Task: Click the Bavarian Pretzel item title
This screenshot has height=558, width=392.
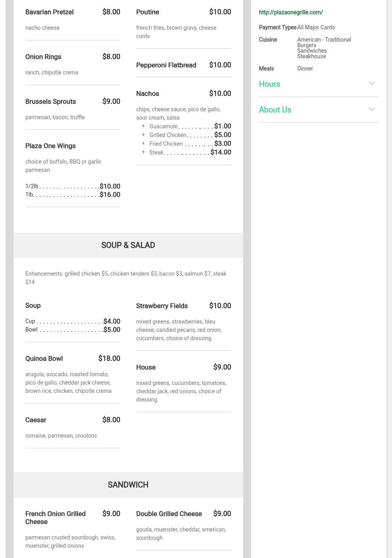Action: [49, 12]
